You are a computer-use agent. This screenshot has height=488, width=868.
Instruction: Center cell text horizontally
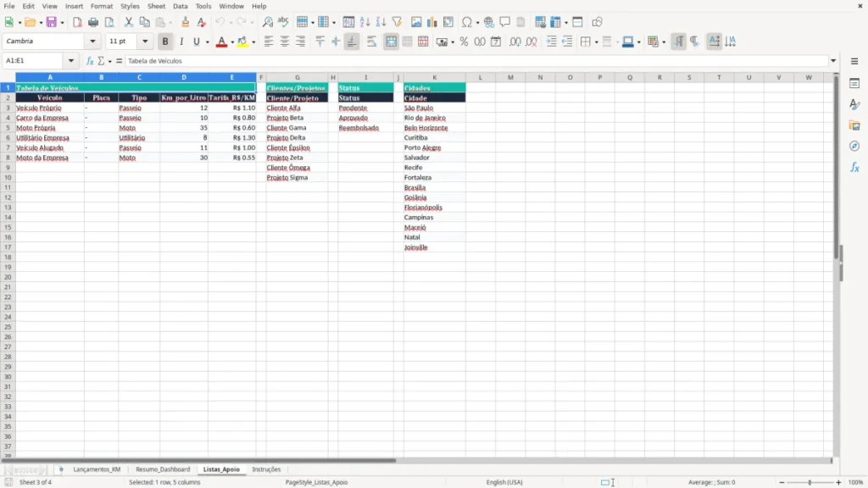(x=285, y=42)
